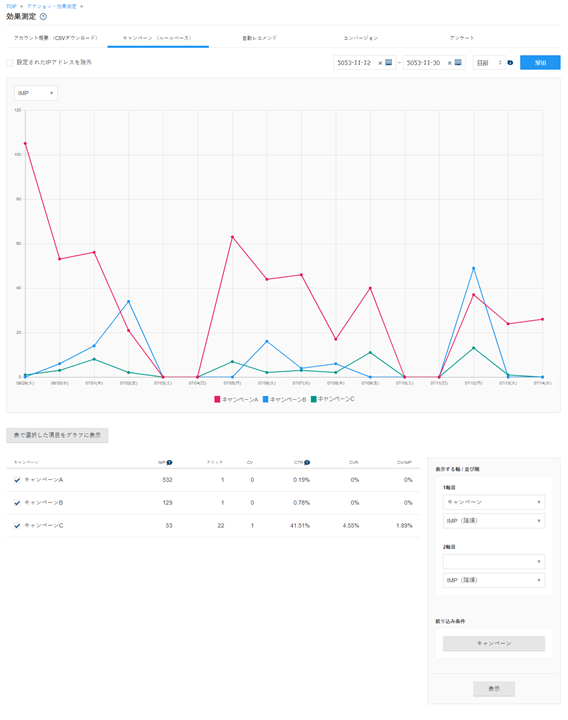Toggle キャンペーンA red legend swatch

coord(217,399)
